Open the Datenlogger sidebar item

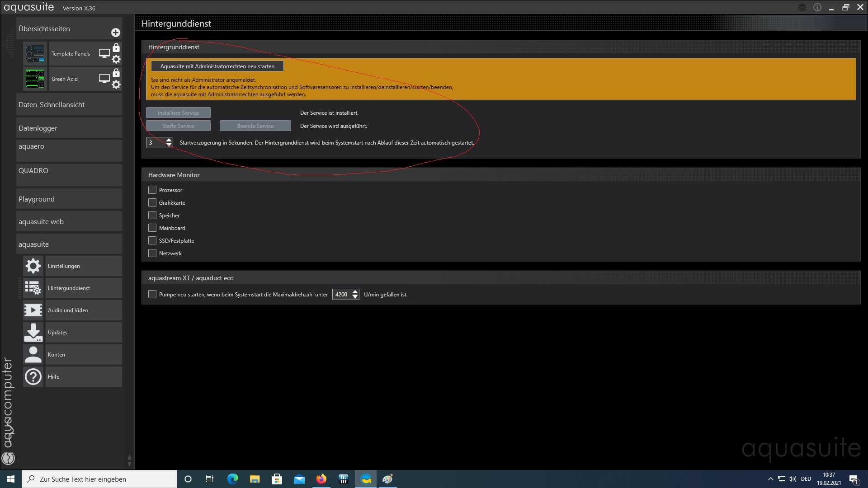(x=69, y=128)
